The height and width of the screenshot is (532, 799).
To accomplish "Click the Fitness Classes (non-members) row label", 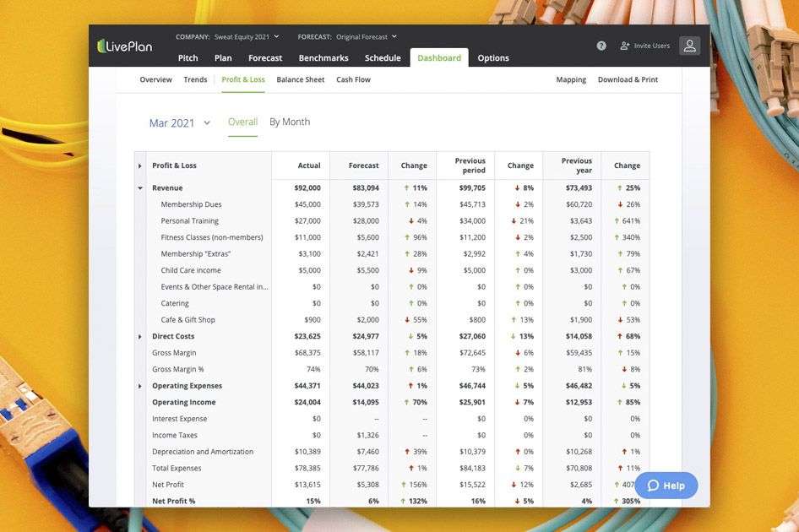I will click(x=212, y=237).
